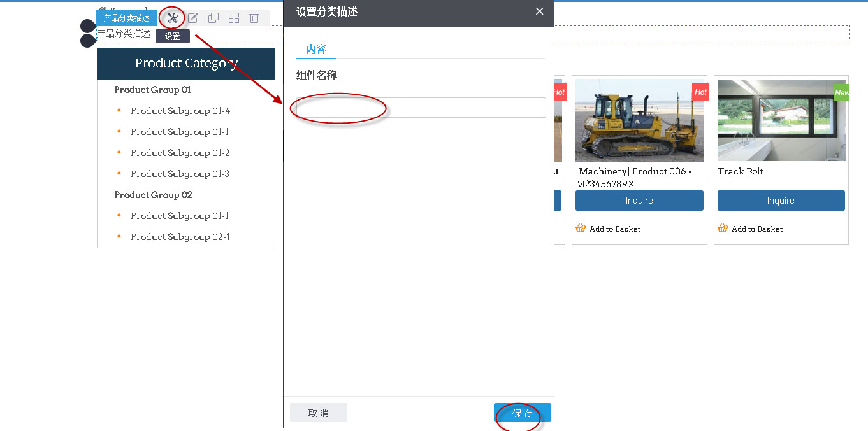868x431 pixels.
Task: Duplicate the component using the copy icon
Action: (213, 17)
